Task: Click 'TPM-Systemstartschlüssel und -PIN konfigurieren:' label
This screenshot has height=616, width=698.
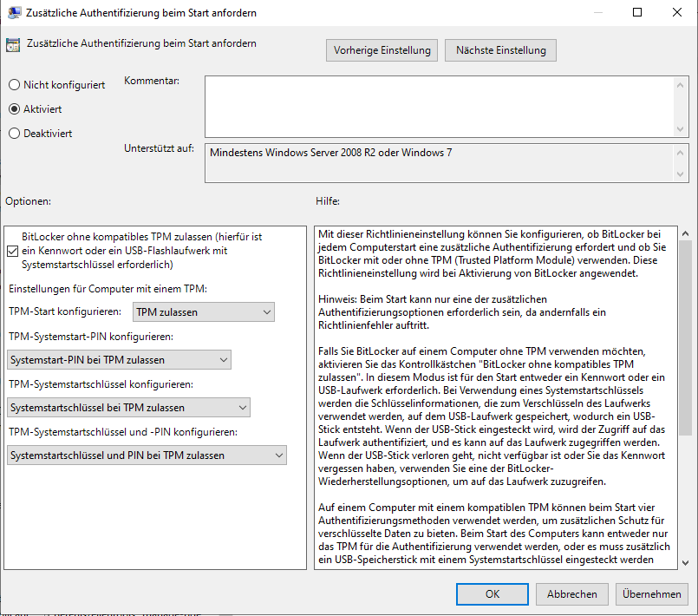Action: pos(123,431)
